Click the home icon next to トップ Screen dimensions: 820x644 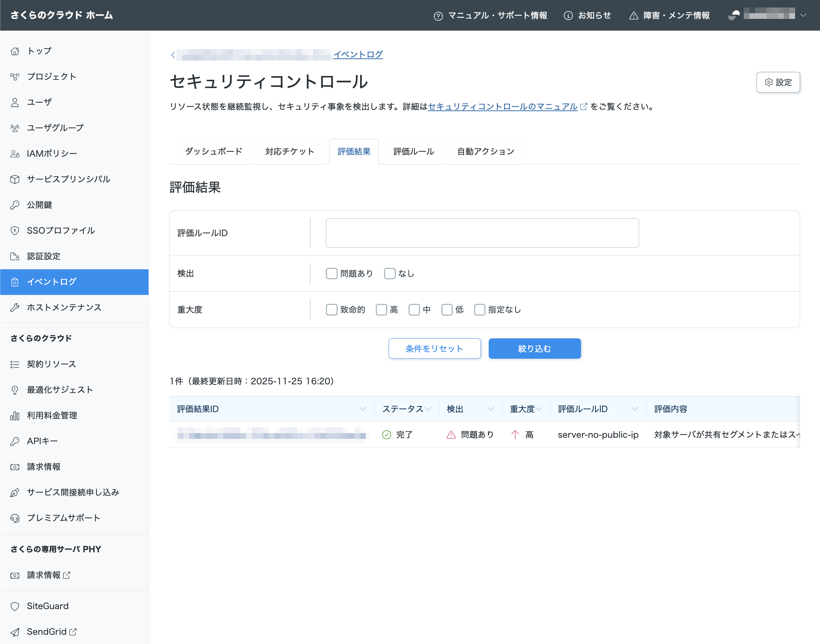click(x=15, y=51)
